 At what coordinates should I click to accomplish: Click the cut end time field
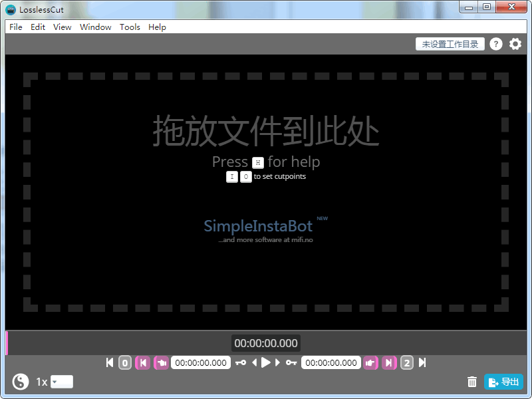click(x=331, y=362)
